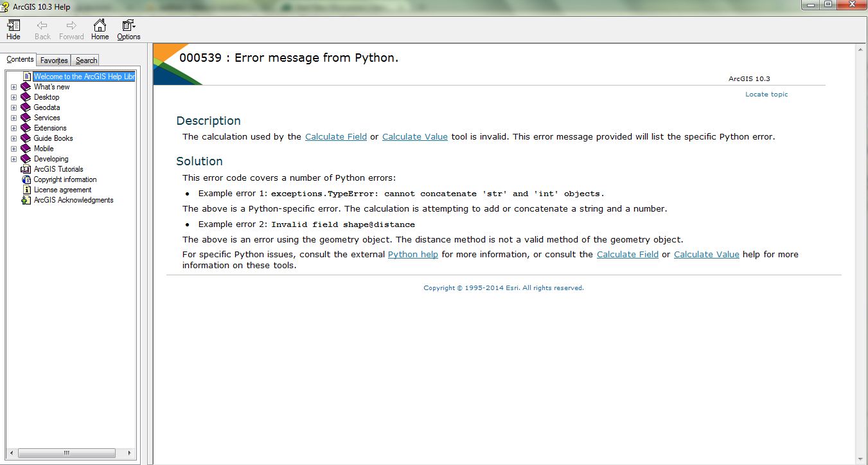Click the Hide toolbar icon
The image size is (868, 465).
[13, 26]
